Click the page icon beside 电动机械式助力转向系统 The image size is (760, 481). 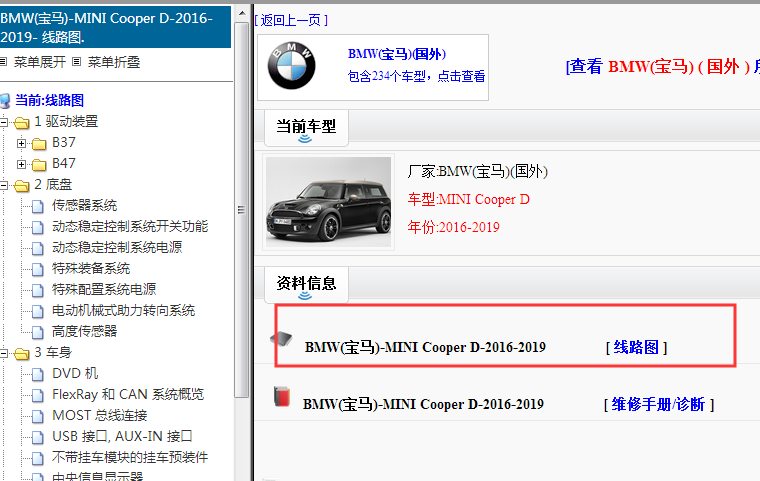[x=38, y=311]
